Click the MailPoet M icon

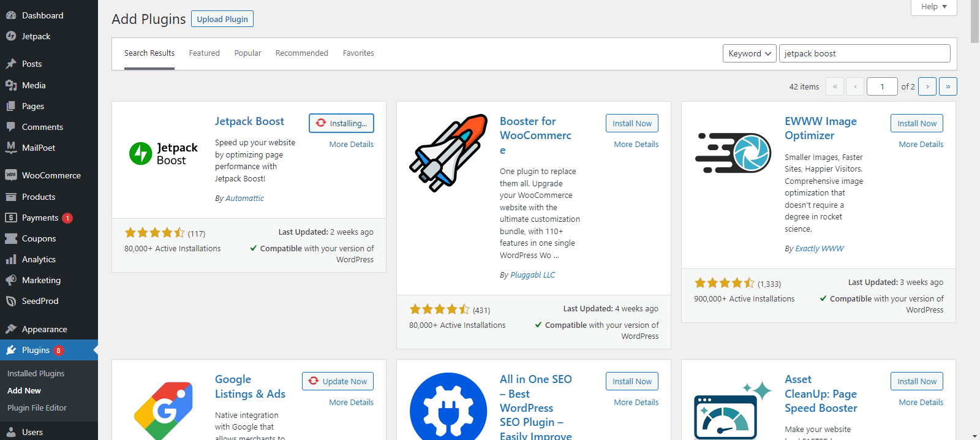[x=11, y=148]
